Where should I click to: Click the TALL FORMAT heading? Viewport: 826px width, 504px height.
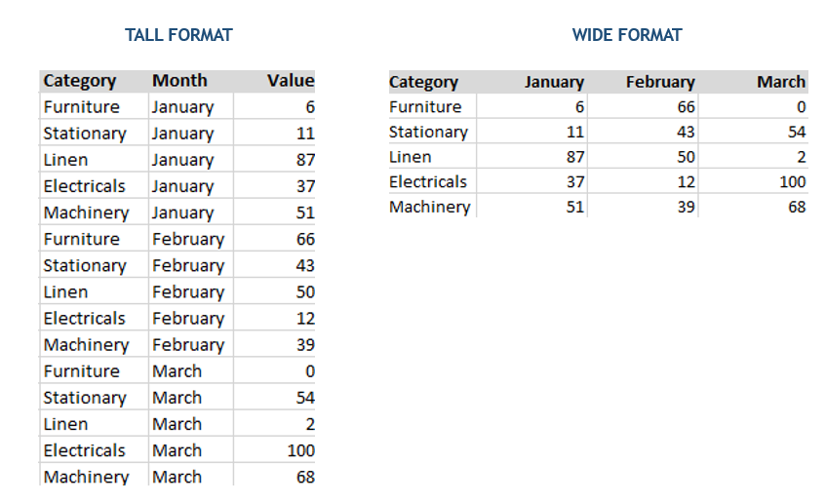point(178,35)
